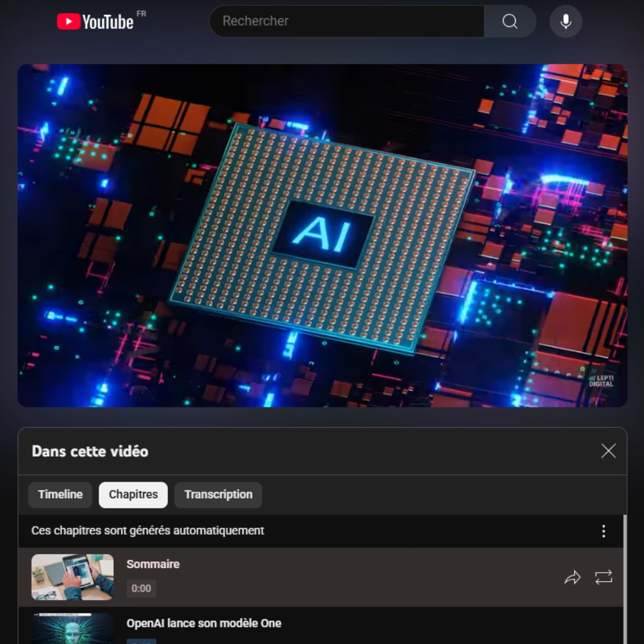Click the AI chip video player

click(x=323, y=236)
